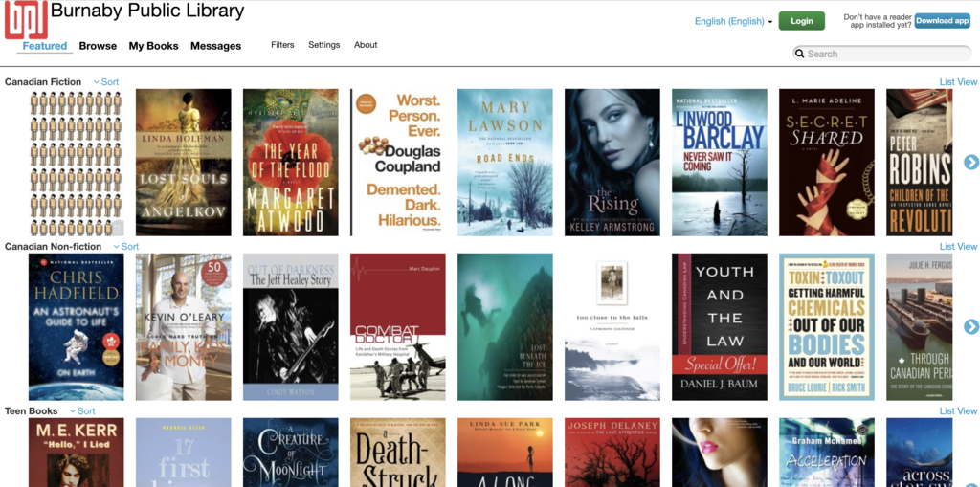This screenshot has width=980, height=487.
Task: Open Youth and the Law cover
Action: coord(720,327)
